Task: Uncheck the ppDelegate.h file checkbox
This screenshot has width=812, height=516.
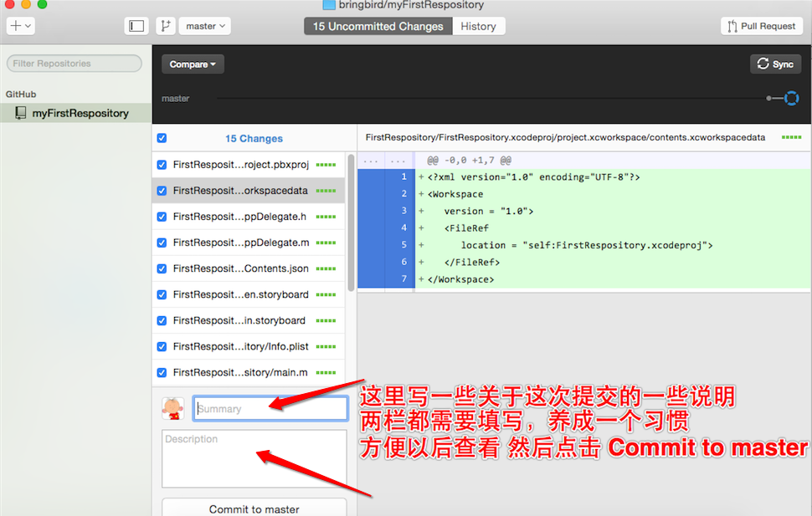Action: pyautogui.click(x=162, y=217)
